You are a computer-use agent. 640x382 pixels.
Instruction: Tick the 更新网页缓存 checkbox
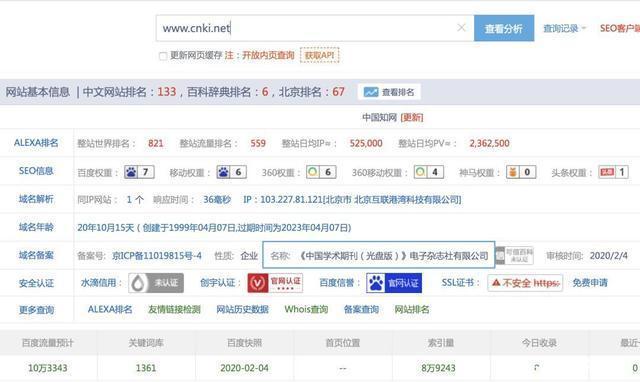tap(163, 56)
